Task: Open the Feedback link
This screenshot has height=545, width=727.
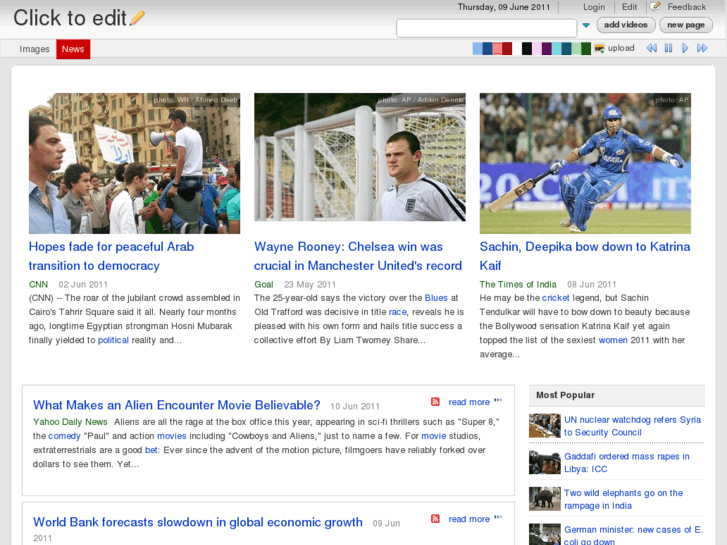Action: coord(686,7)
